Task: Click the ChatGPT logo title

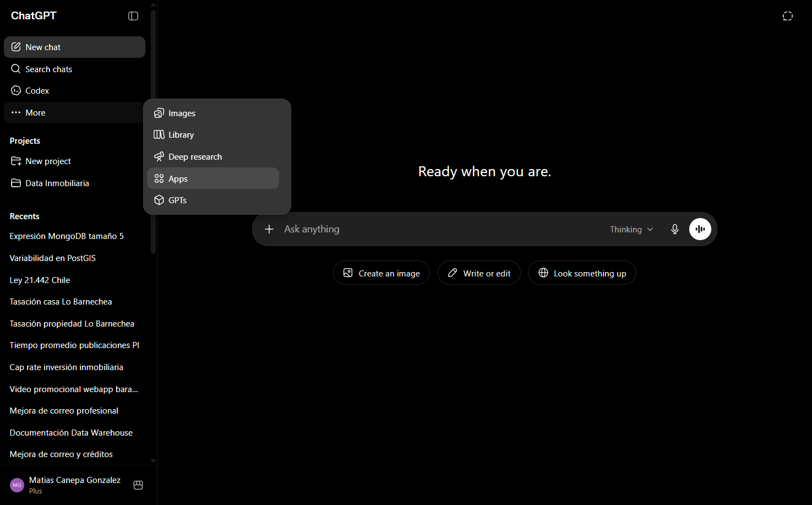Action: click(34, 16)
